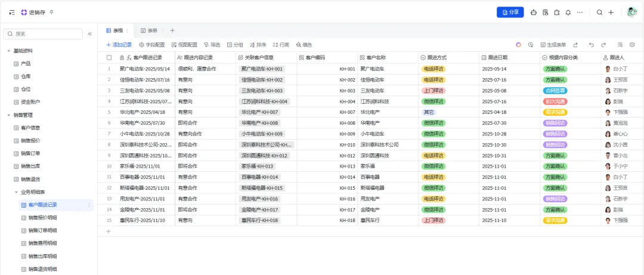This screenshot has width=644, height=275.
Task: Switch to the 表单 tab
Action: pos(149,30)
